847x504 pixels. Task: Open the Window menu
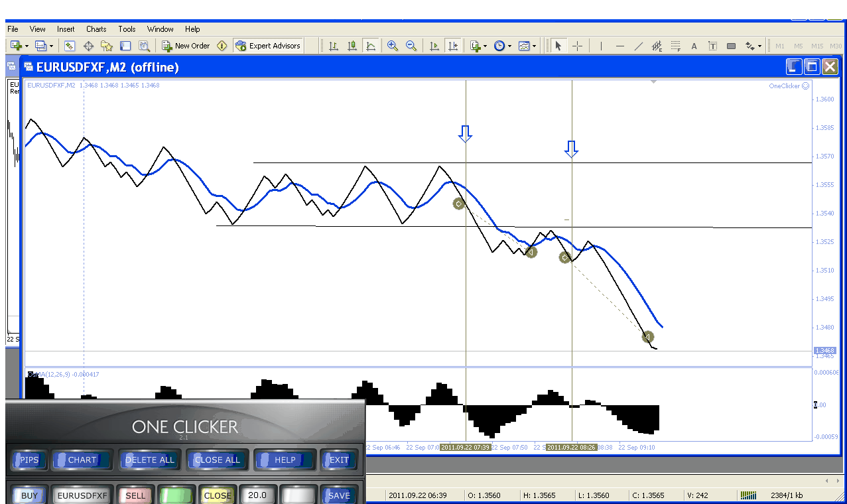point(160,29)
